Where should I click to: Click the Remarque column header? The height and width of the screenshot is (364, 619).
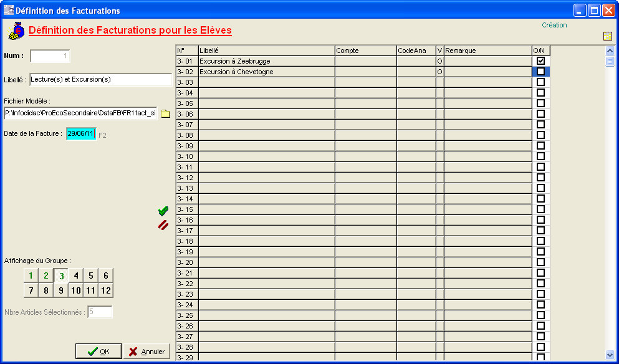click(x=488, y=50)
